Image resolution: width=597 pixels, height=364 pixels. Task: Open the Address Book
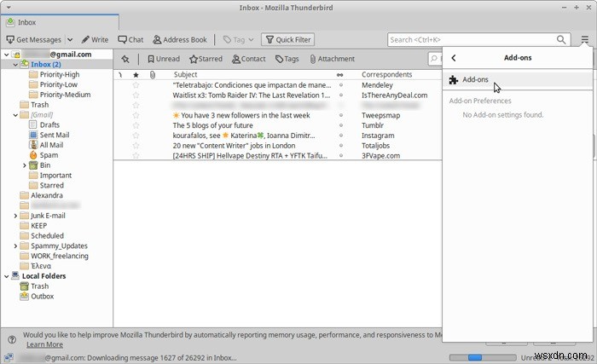(180, 39)
